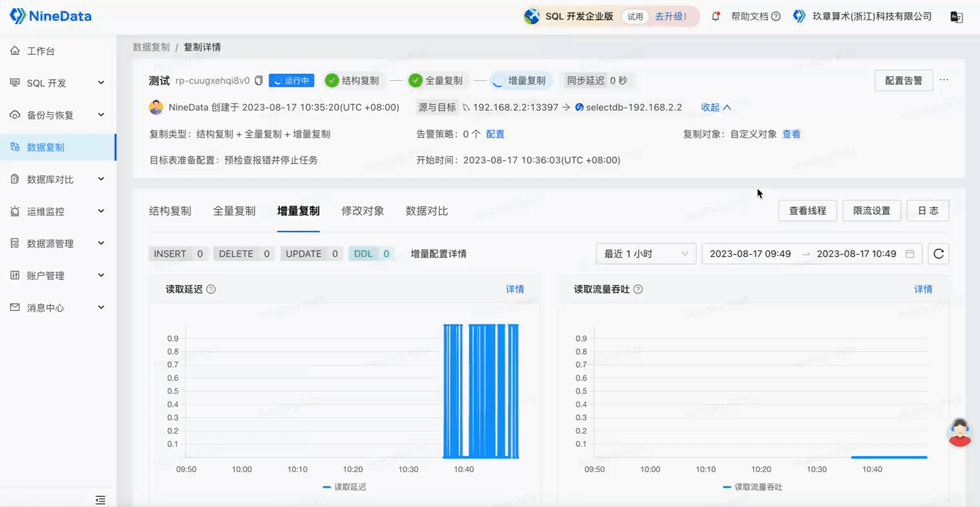Expand the 账户管理 menu chevron
Screen dimensions: 980x507
point(101,276)
